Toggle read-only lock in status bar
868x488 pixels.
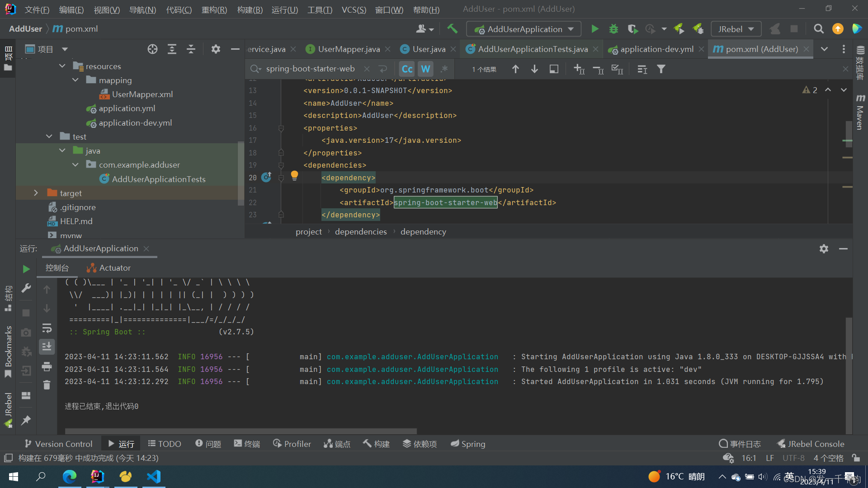tap(856, 458)
